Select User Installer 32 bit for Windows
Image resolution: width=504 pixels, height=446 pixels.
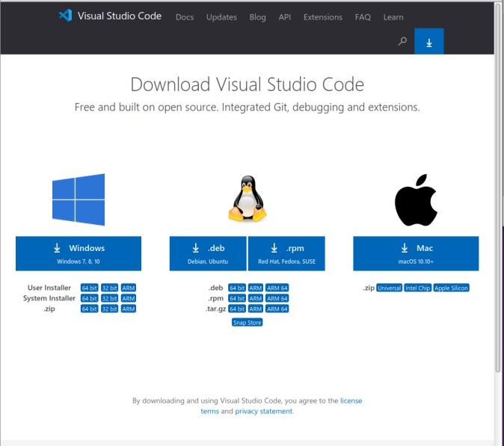coord(110,288)
